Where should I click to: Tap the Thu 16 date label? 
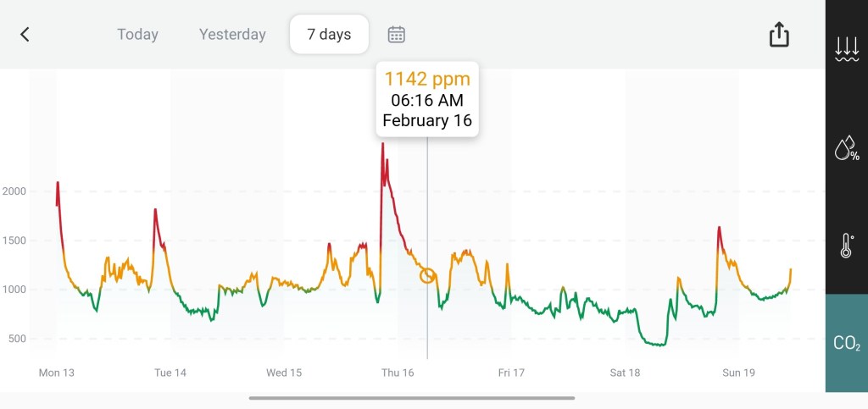pos(398,373)
